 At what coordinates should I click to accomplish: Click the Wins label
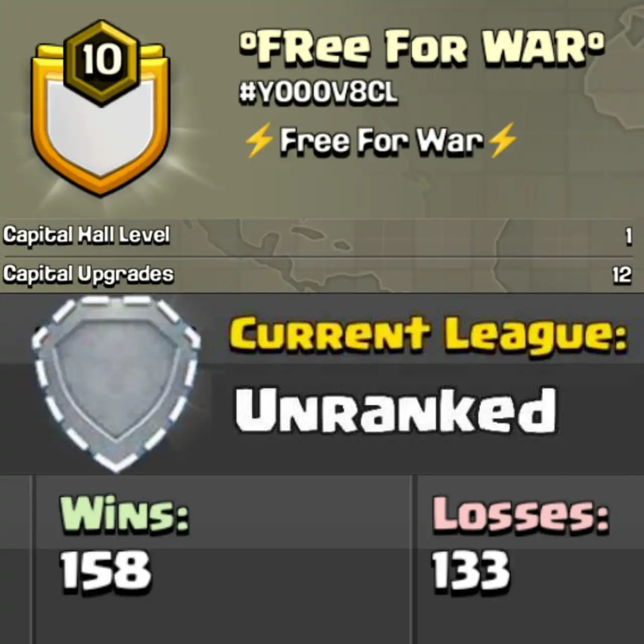(x=124, y=514)
